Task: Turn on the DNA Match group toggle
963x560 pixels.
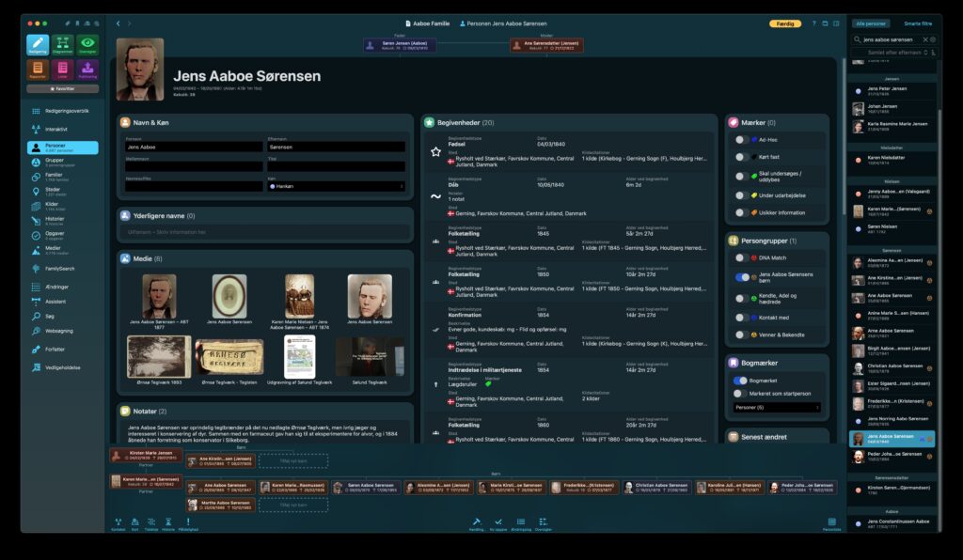Action: tap(742, 257)
